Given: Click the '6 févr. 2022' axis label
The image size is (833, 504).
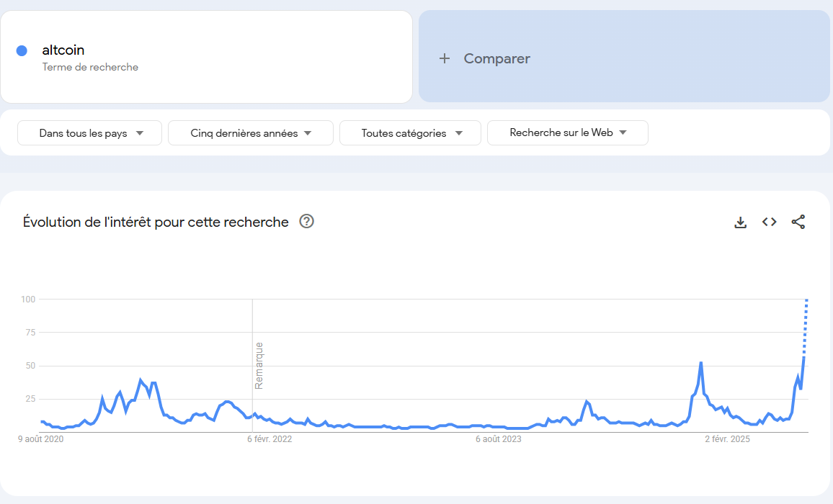Looking at the screenshot, I should [270, 439].
